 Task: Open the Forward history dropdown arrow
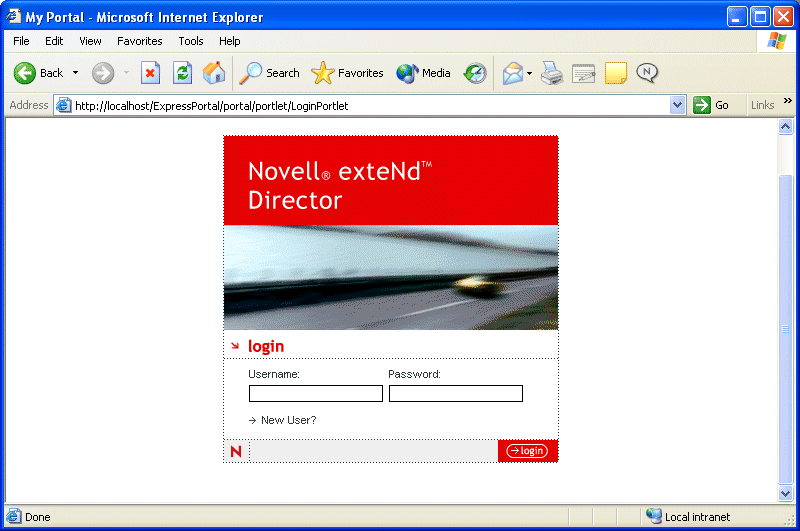(126, 73)
